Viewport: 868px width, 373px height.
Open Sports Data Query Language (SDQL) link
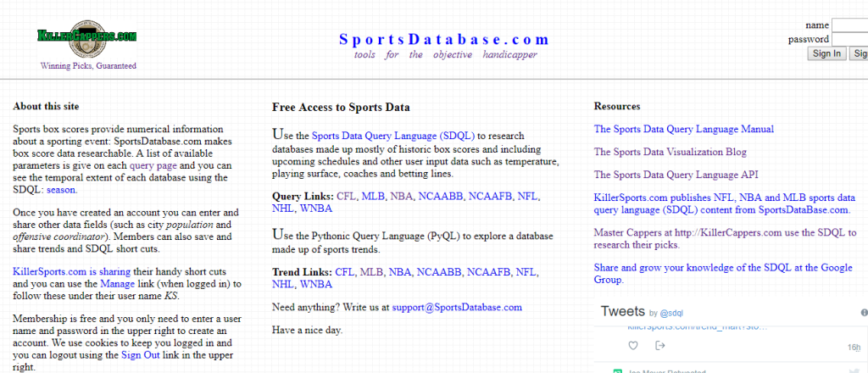tap(393, 136)
